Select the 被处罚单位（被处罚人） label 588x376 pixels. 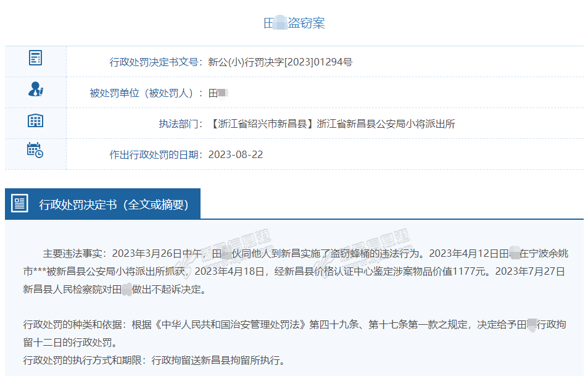(146, 93)
